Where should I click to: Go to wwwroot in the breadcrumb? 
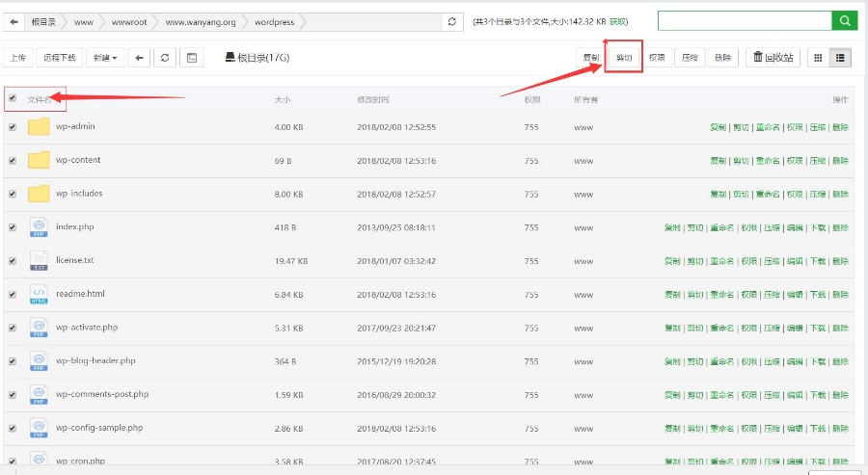pos(129,22)
